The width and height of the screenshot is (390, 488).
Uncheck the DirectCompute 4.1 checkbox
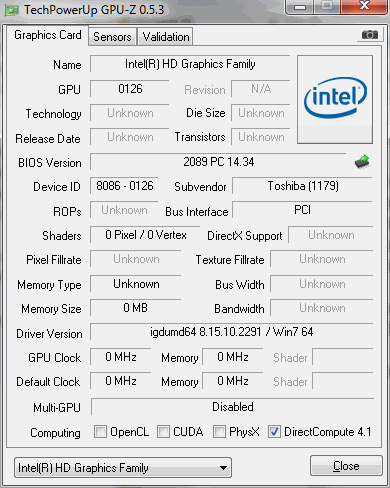coord(274,431)
